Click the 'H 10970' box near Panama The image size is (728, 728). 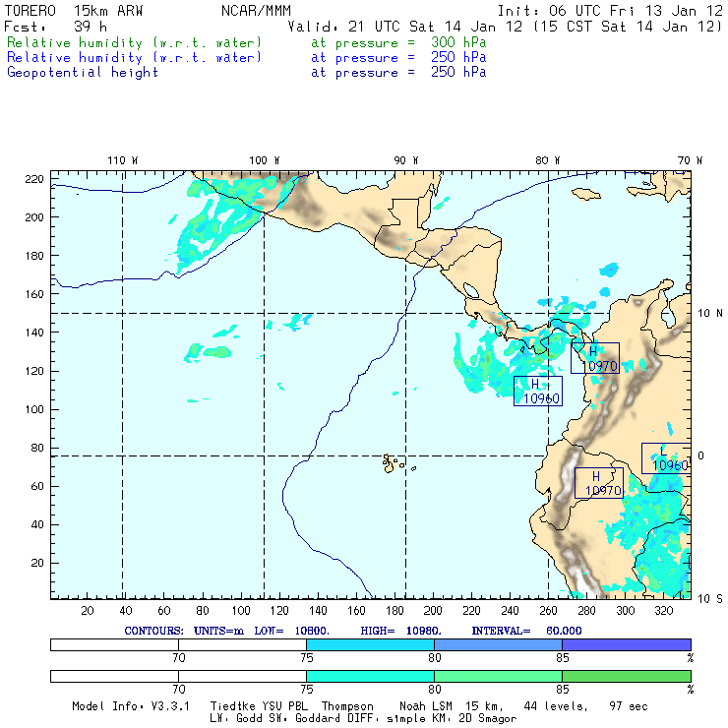pyautogui.click(x=595, y=358)
